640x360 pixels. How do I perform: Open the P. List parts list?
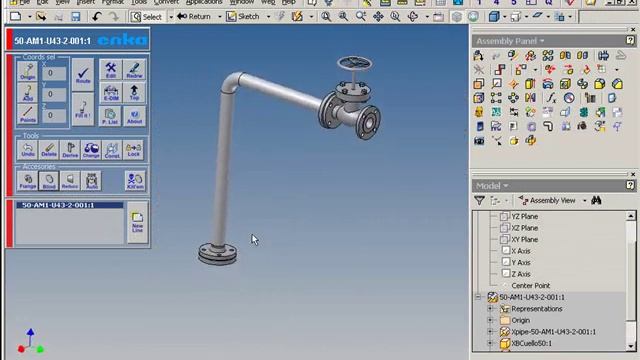(x=110, y=116)
